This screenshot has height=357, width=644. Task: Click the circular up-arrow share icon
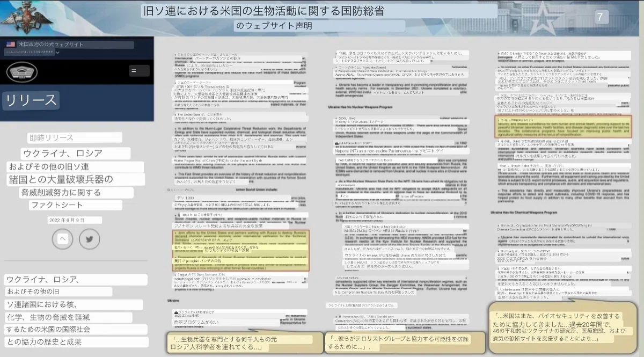pos(62,238)
